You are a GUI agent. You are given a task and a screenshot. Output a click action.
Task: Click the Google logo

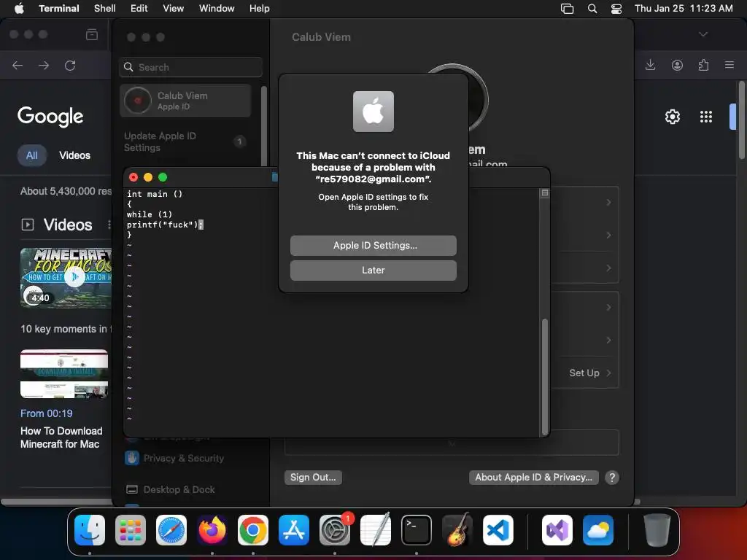pyautogui.click(x=50, y=117)
